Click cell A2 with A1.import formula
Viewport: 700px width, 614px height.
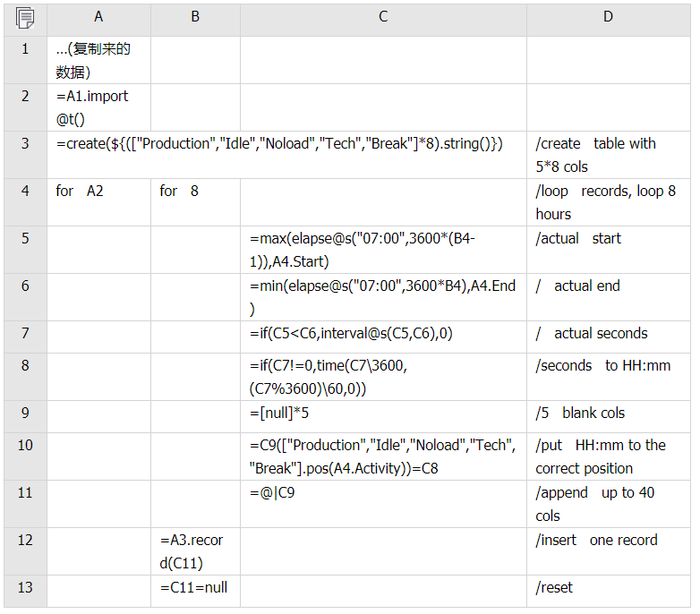pos(98,107)
